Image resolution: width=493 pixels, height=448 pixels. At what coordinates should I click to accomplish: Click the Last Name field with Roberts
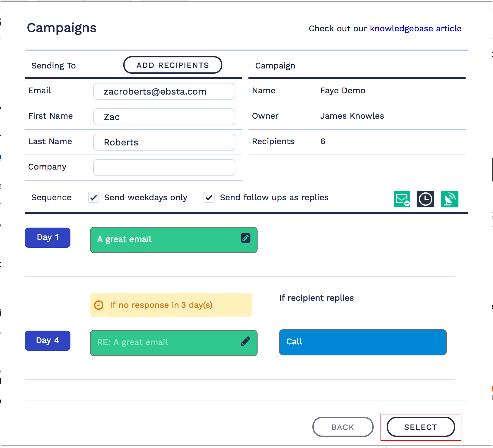coord(164,142)
